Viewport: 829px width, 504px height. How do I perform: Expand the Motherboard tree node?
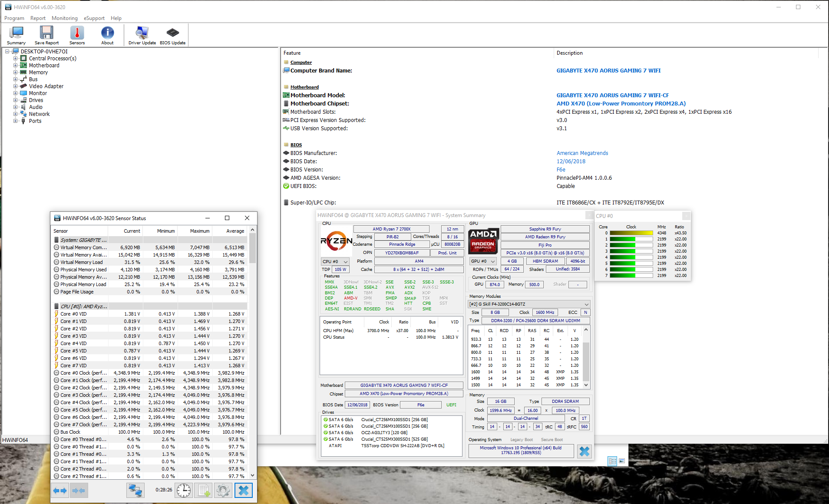tap(15, 66)
